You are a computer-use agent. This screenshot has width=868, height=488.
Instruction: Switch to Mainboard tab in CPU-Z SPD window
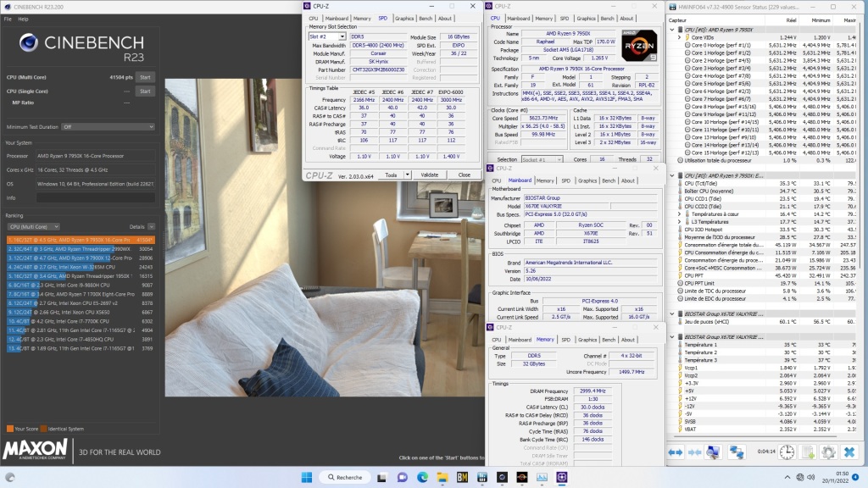337,19
